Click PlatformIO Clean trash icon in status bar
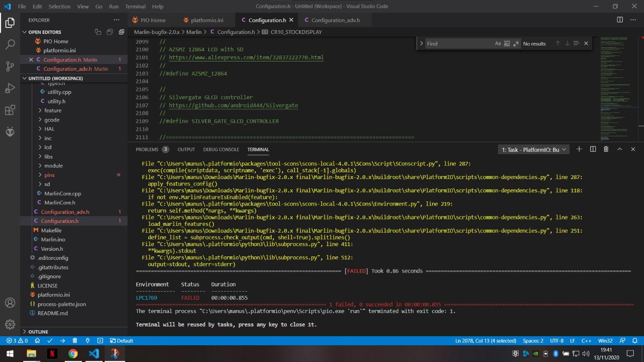644x362 pixels. (x=75, y=341)
